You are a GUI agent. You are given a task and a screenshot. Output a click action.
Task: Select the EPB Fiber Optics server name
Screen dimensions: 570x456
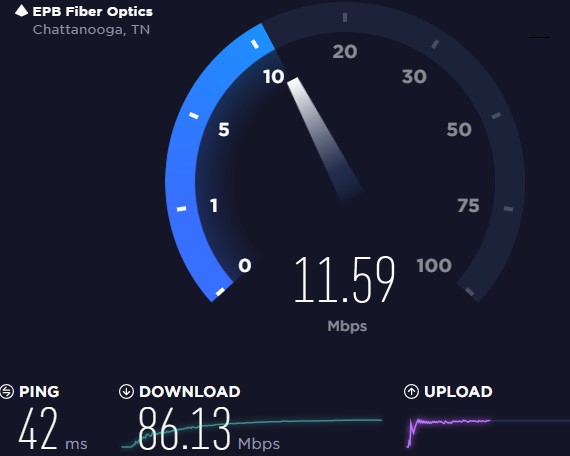click(93, 12)
